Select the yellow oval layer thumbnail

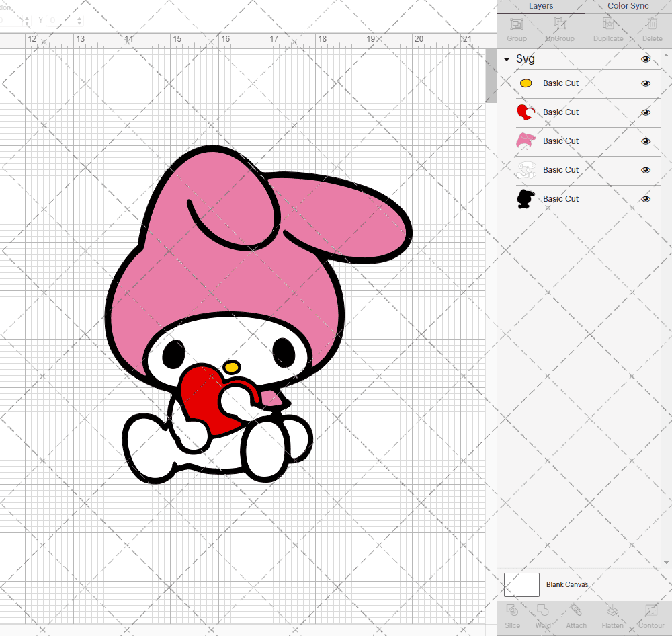(x=526, y=83)
